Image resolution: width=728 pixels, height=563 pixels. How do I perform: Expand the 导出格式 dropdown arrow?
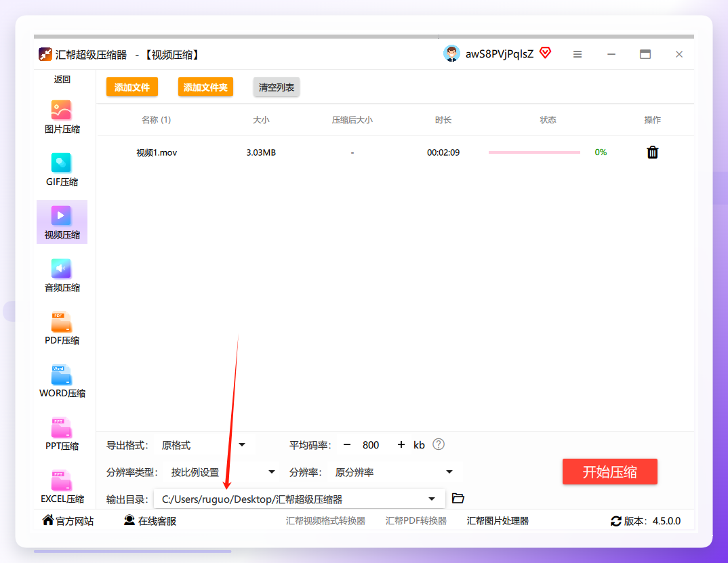(x=242, y=444)
